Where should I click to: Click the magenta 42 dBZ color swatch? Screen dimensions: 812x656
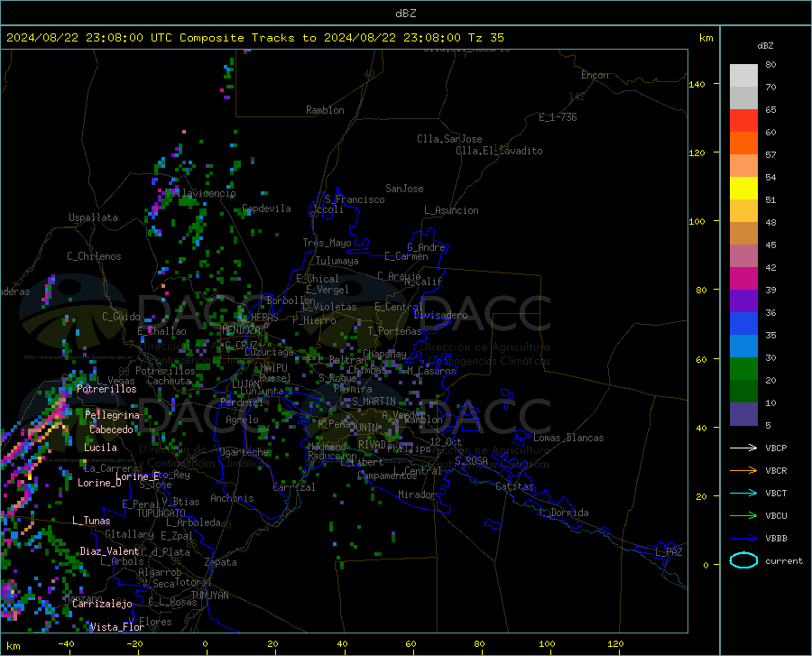(743, 279)
